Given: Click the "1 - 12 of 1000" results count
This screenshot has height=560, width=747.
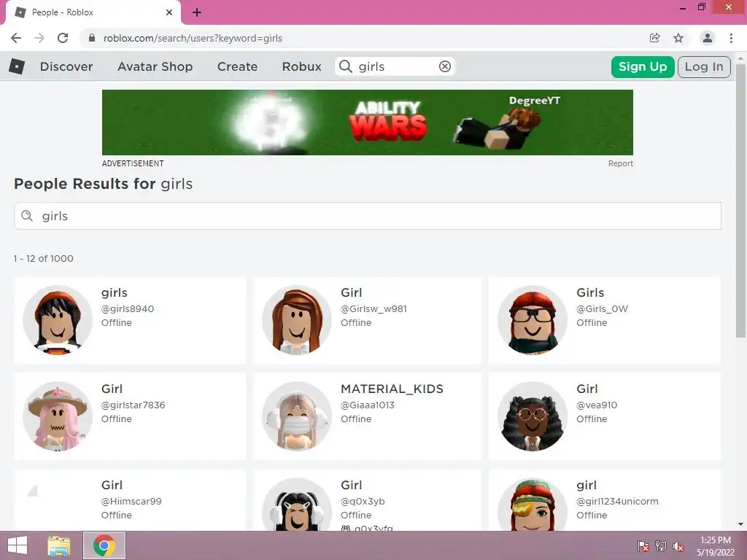Looking at the screenshot, I should [x=43, y=259].
